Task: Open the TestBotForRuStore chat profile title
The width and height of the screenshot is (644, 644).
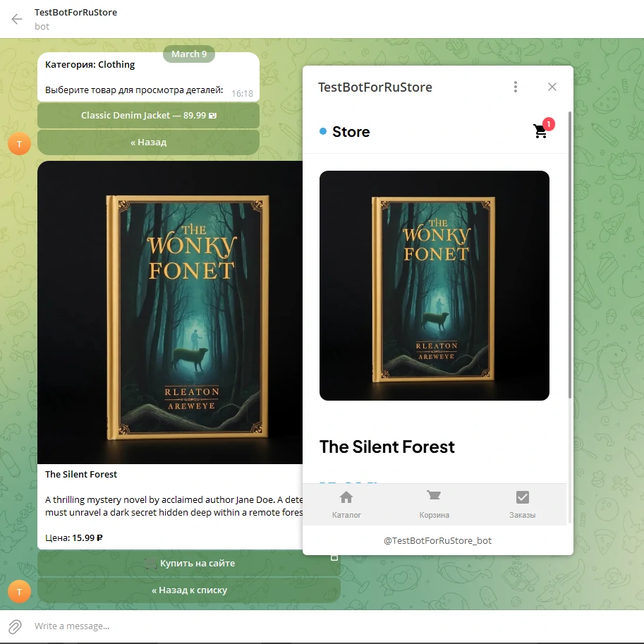Action: click(75, 13)
